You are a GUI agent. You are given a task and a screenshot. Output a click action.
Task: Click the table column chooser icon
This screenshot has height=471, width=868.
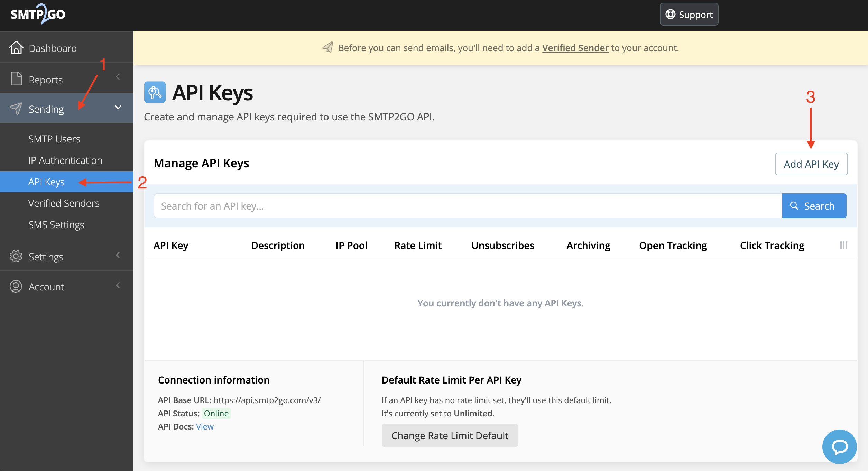point(843,245)
